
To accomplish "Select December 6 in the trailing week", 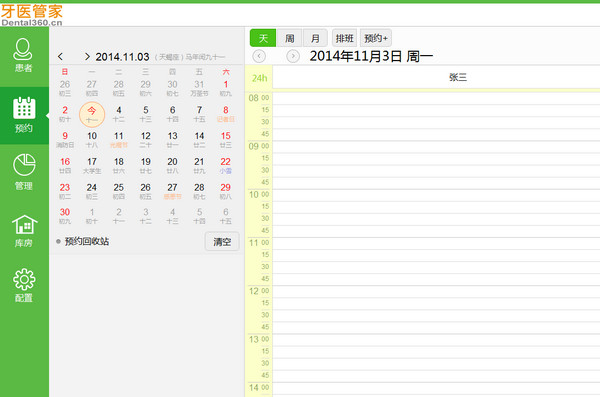I will (x=226, y=216).
